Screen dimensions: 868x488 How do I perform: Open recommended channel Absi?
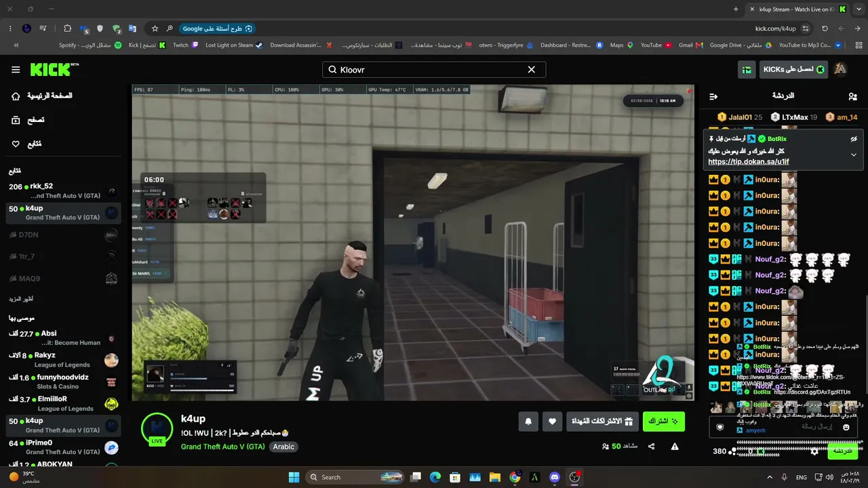click(64, 338)
